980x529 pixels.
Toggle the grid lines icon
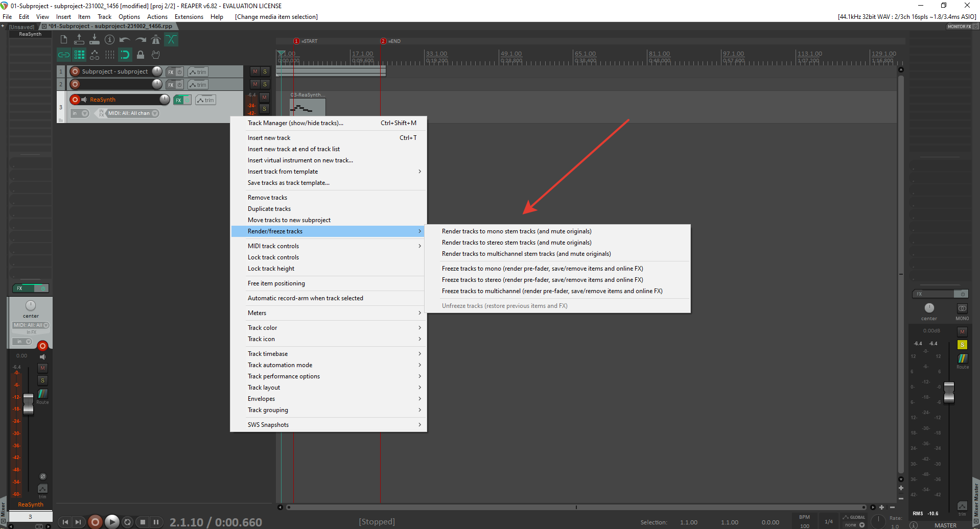[110, 55]
